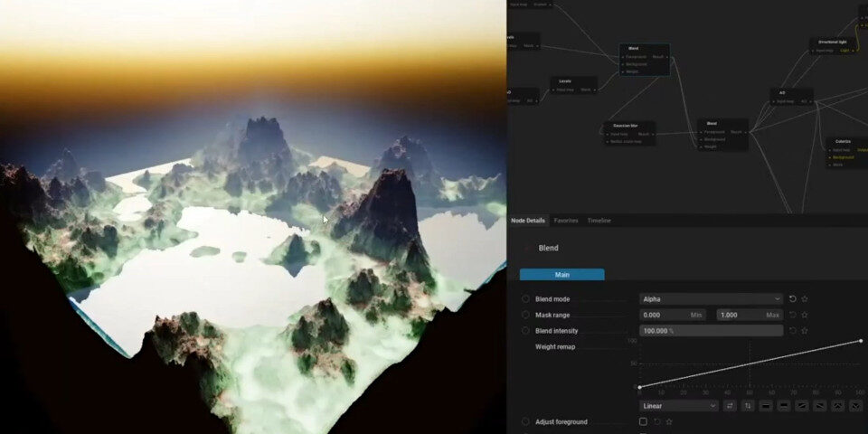Click the Mask range Min field
The width and height of the screenshot is (868, 434).
pyautogui.click(x=674, y=316)
